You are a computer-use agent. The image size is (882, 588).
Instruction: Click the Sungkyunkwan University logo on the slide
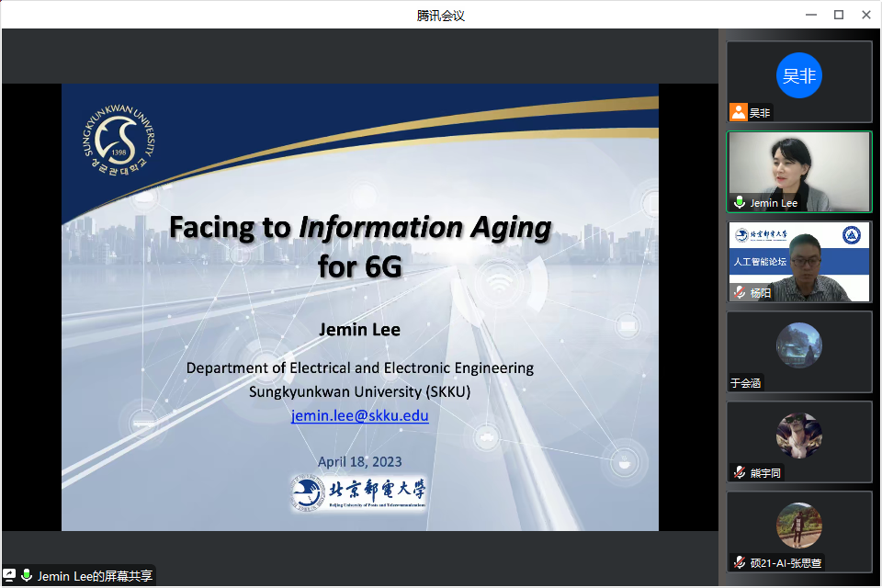[119, 140]
